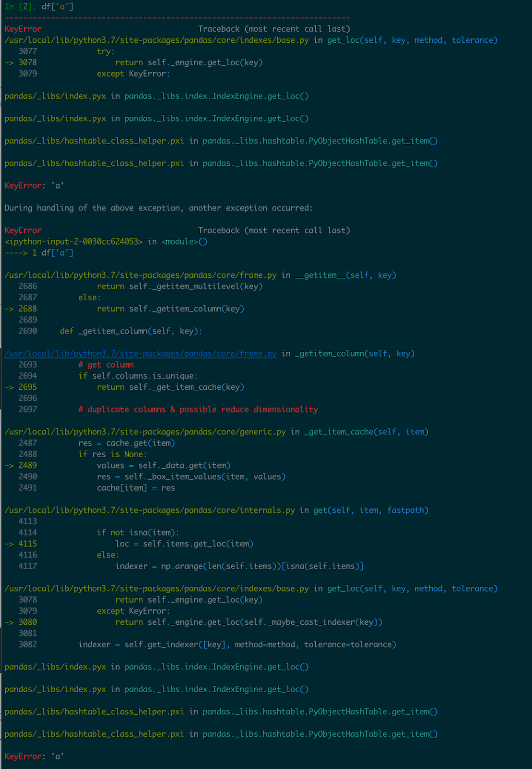Click the underlined frame.py file path link

[x=140, y=354]
